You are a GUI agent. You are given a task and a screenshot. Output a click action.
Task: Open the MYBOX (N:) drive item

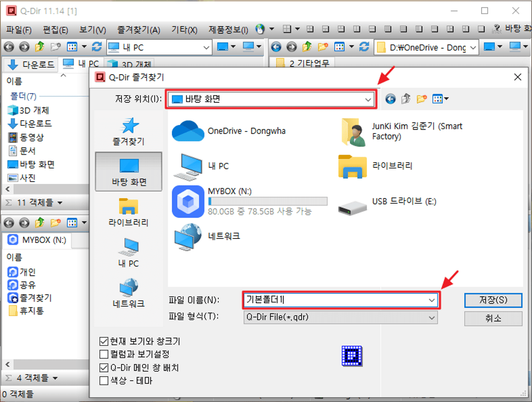pyautogui.click(x=250, y=202)
